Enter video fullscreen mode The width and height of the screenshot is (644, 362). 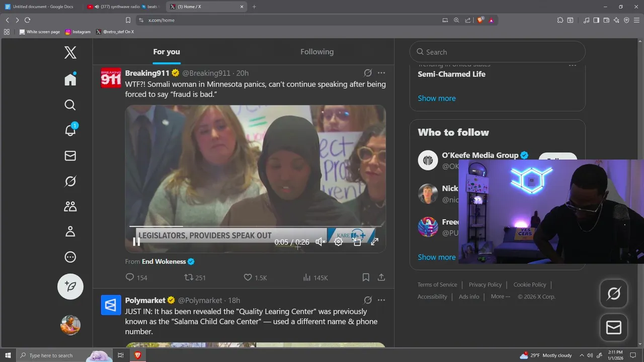coord(374,242)
